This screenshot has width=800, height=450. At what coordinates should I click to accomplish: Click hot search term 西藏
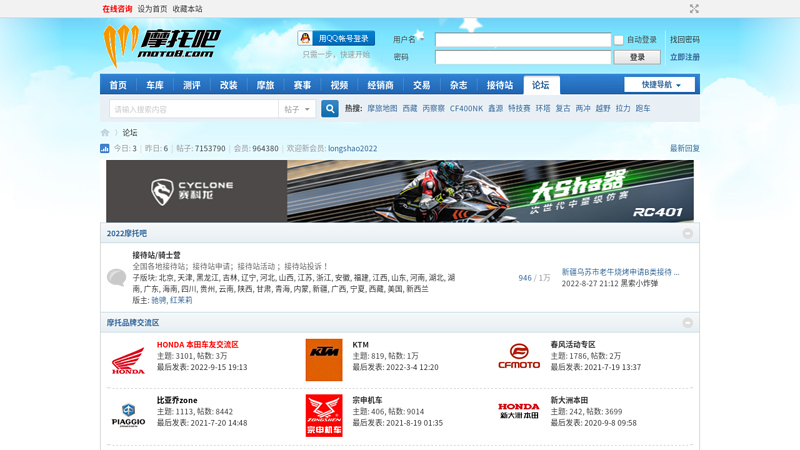410,108
